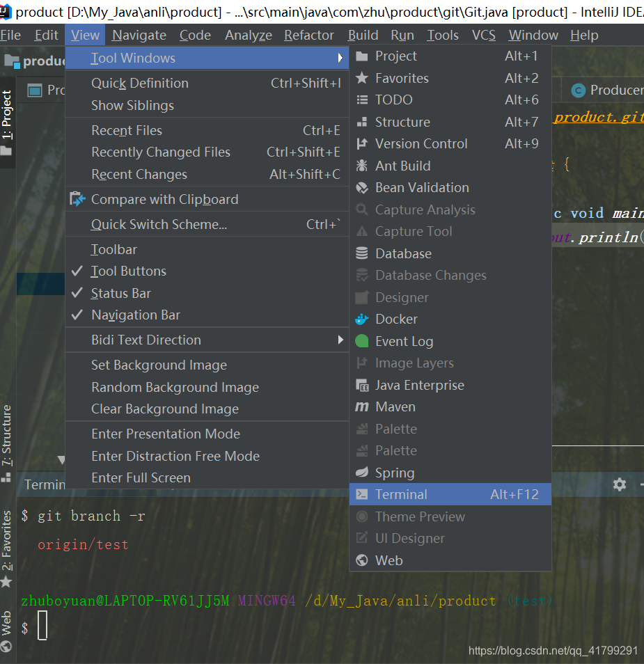Click the UI Designer icon
The image size is (644, 664).
click(x=362, y=538)
